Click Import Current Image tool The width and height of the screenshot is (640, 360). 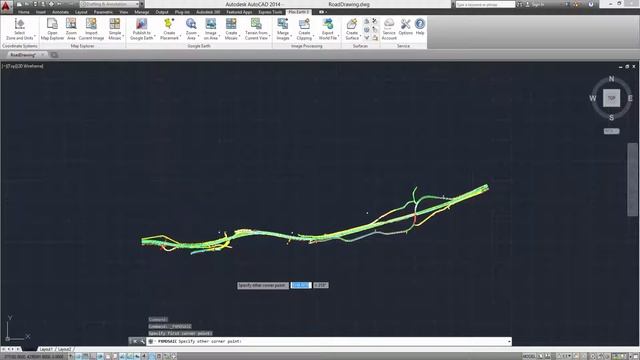point(91,29)
